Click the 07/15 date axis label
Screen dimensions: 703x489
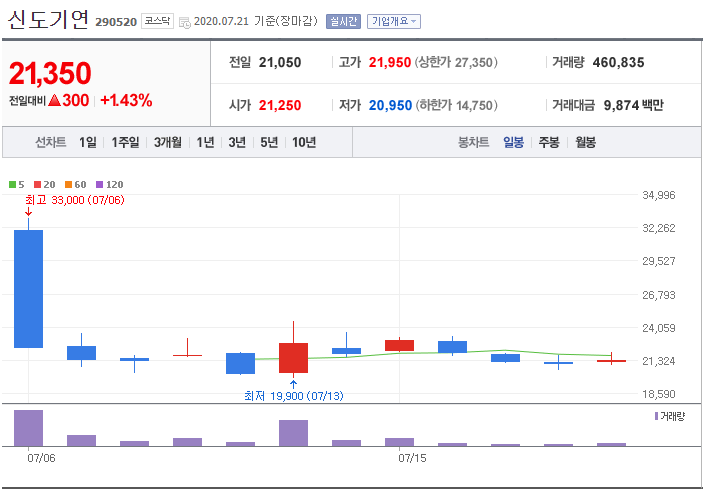click(x=412, y=459)
